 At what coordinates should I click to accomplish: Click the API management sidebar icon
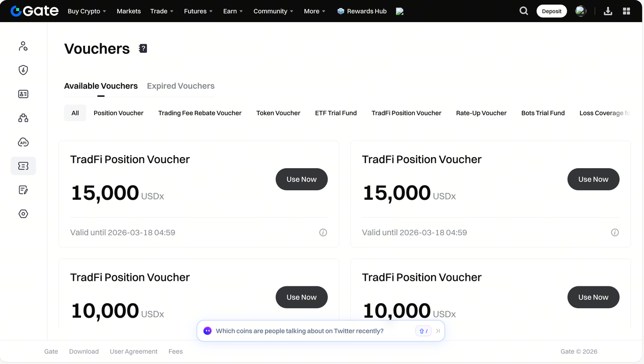(x=23, y=142)
